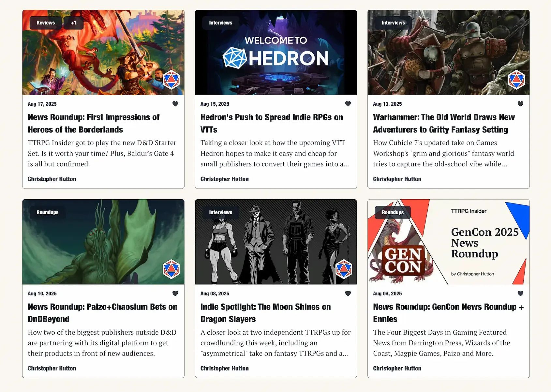The width and height of the screenshot is (551, 392).
Task: Click the 'Aug 17, 2025' date
Action: coord(42,104)
